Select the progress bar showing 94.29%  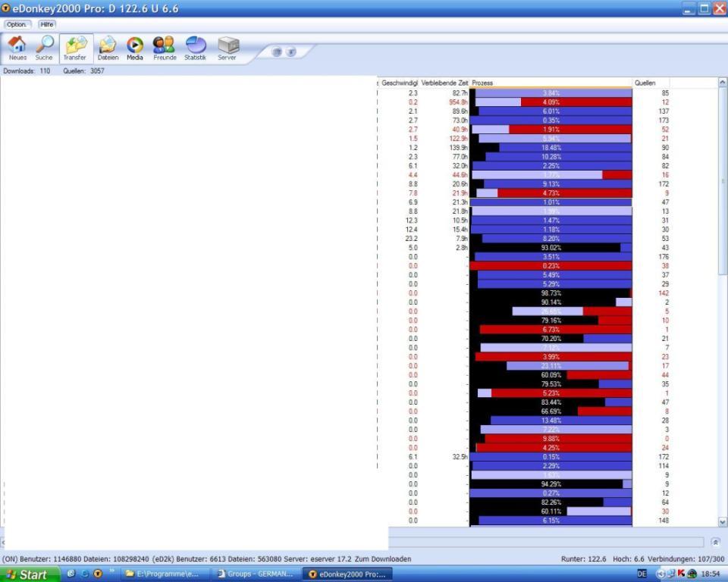click(551, 484)
